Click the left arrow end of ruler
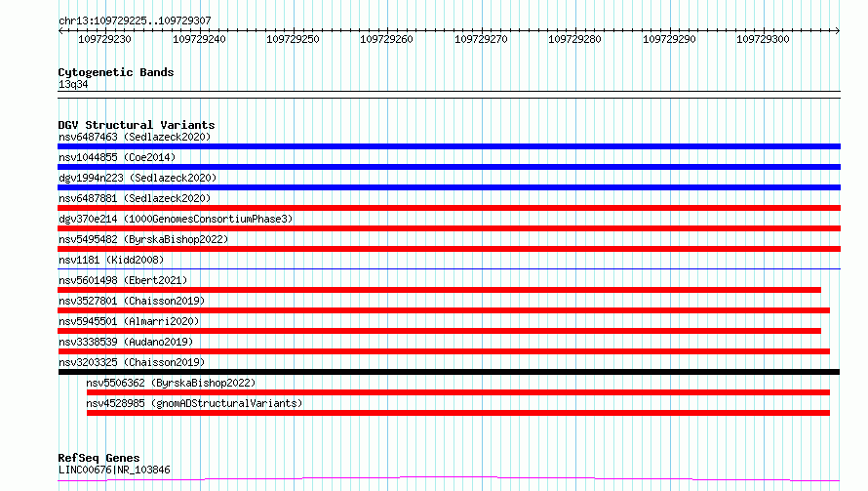868x491 pixels. 60,30
